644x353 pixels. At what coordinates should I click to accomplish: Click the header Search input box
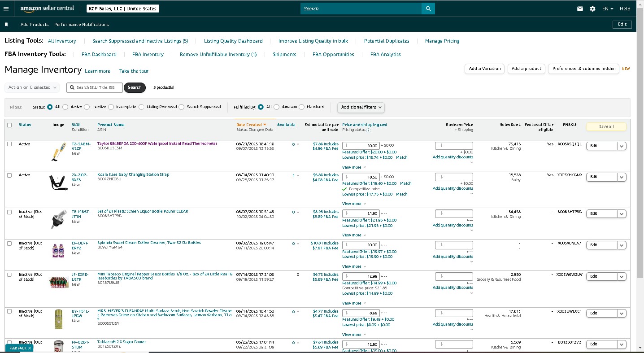(361, 9)
